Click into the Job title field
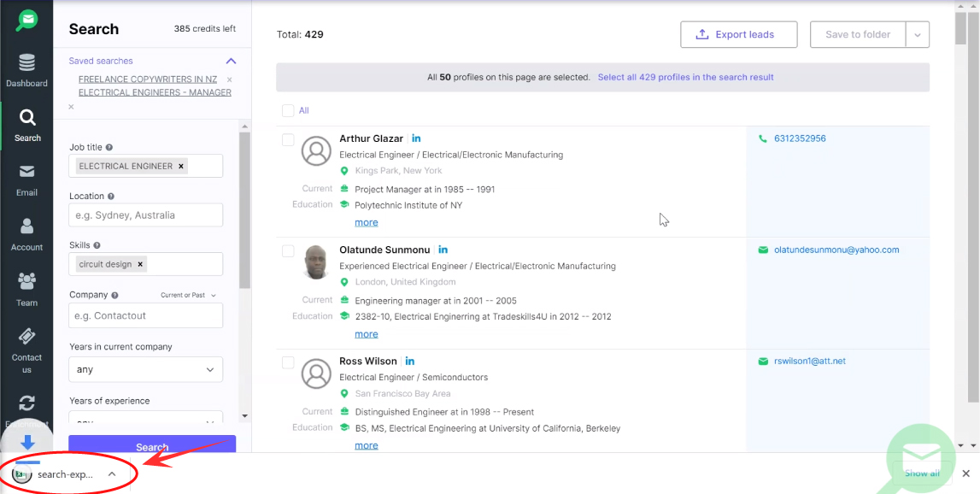 (x=145, y=167)
